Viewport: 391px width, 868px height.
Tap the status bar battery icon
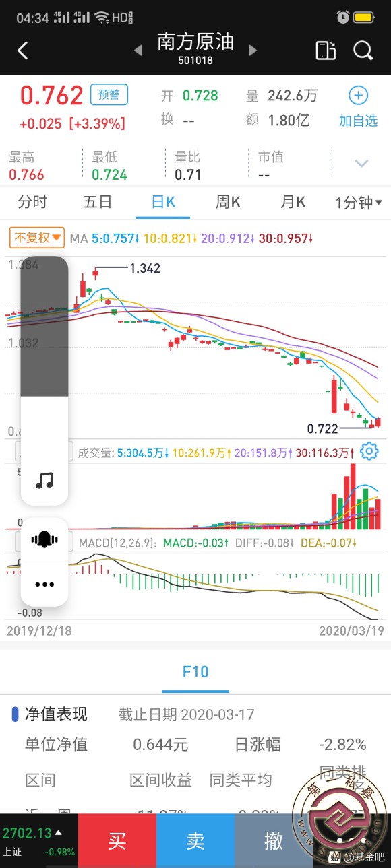click(x=364, y=18)
